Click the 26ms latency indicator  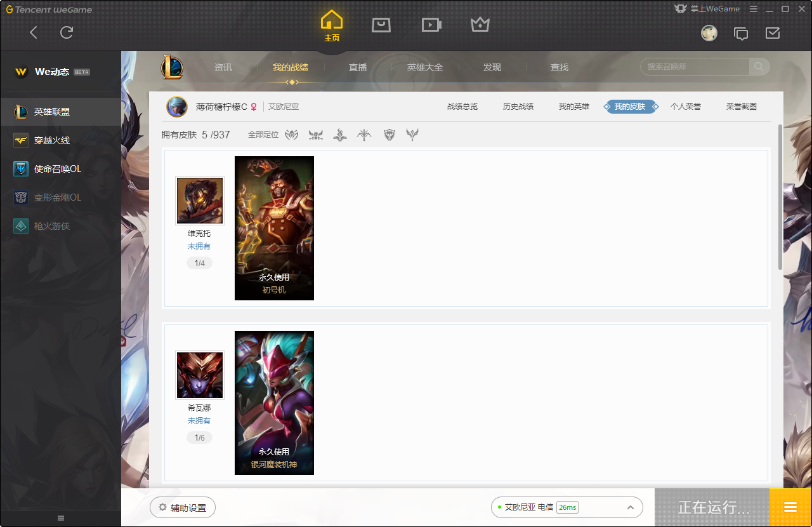[x=567, y=507]
